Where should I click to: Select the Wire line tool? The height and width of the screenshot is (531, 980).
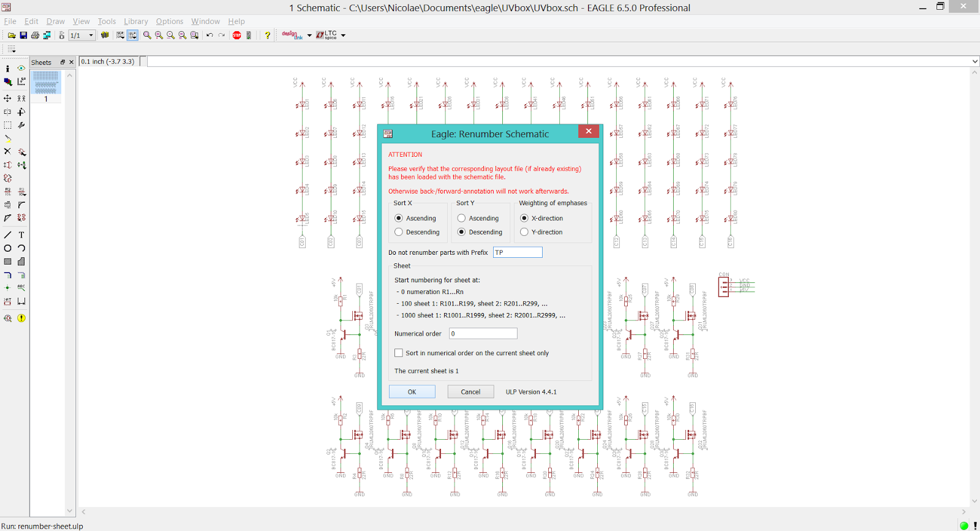tap(7, 235)
